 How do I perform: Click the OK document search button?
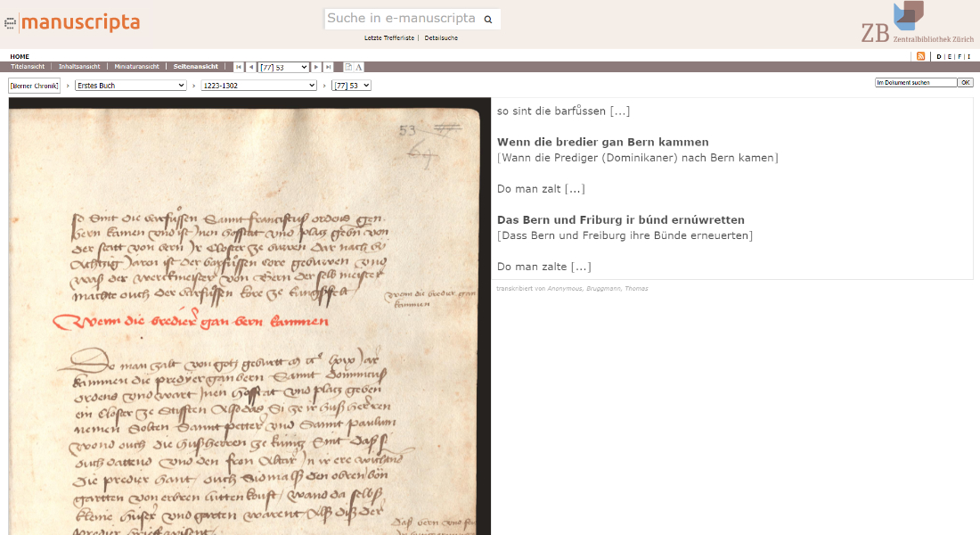966,83
